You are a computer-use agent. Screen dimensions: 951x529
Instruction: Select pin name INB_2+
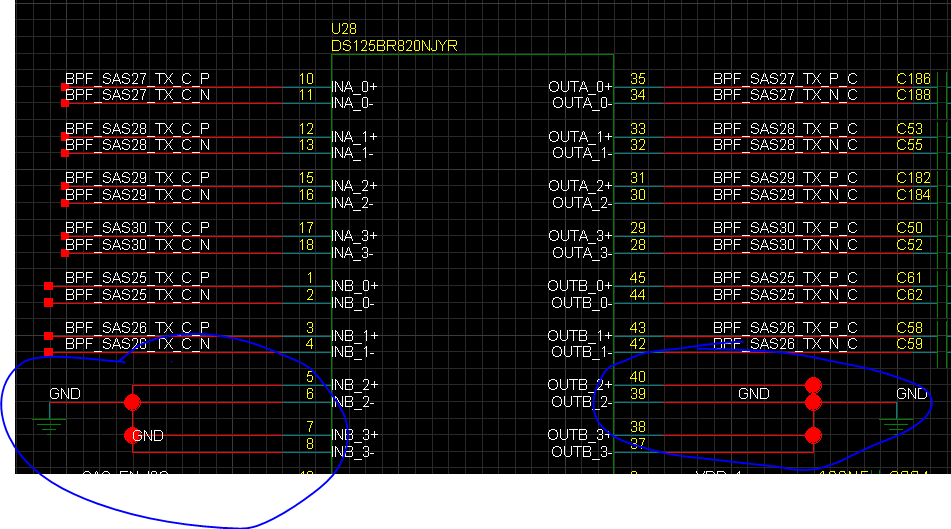(x=354, y=385)
